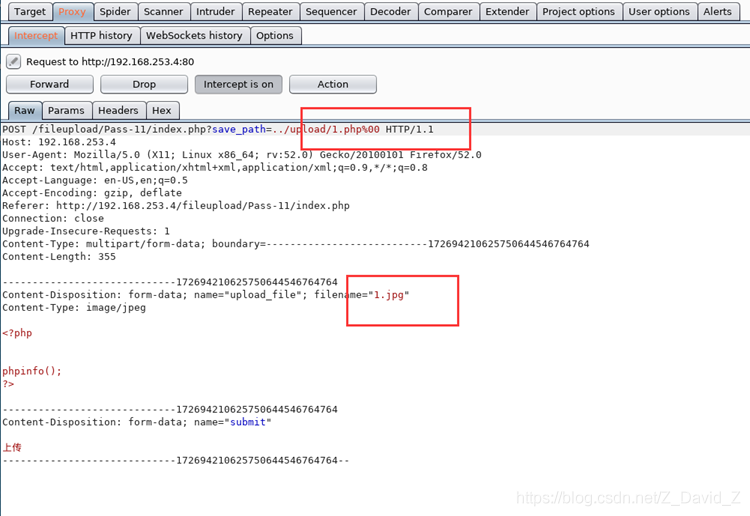This screenshot has height=516, width=750.
Task: Click the Upgrade-Insecure-Requests: 1 line
Action: 86,231
